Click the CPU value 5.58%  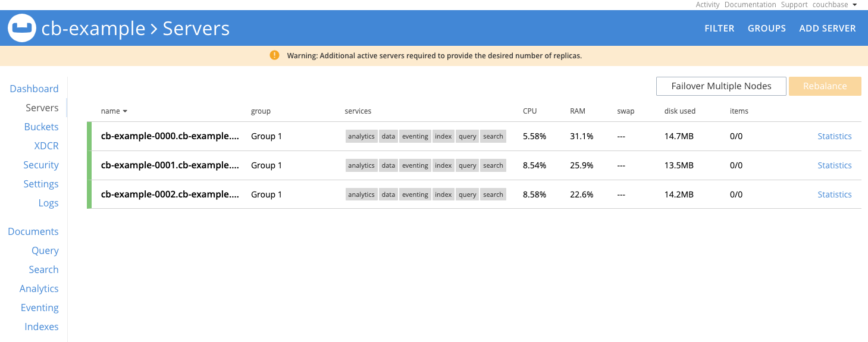(534, 136)
